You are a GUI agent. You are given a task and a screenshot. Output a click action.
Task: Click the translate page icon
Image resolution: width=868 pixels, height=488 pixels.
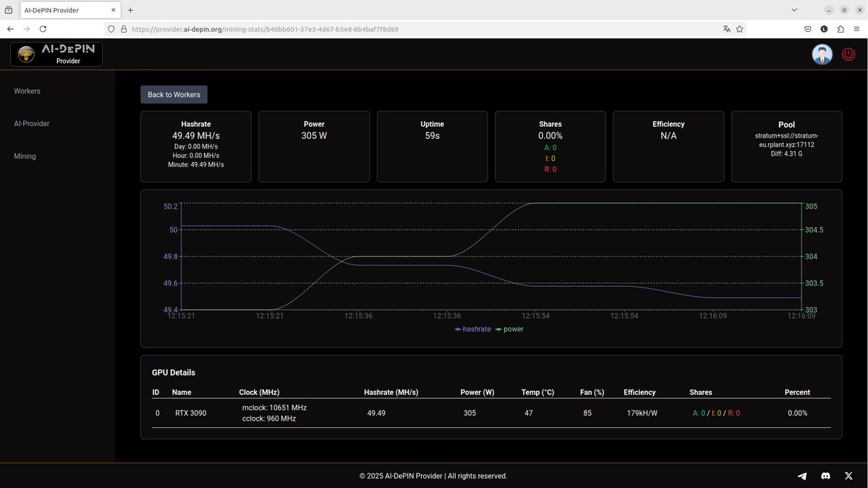coord(726,29)
